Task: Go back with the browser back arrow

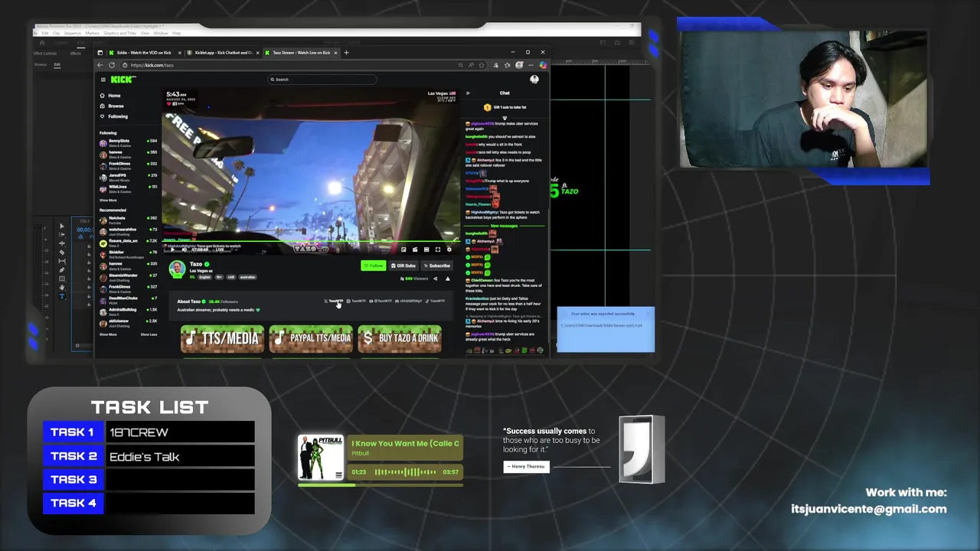Action: point(100,65)
